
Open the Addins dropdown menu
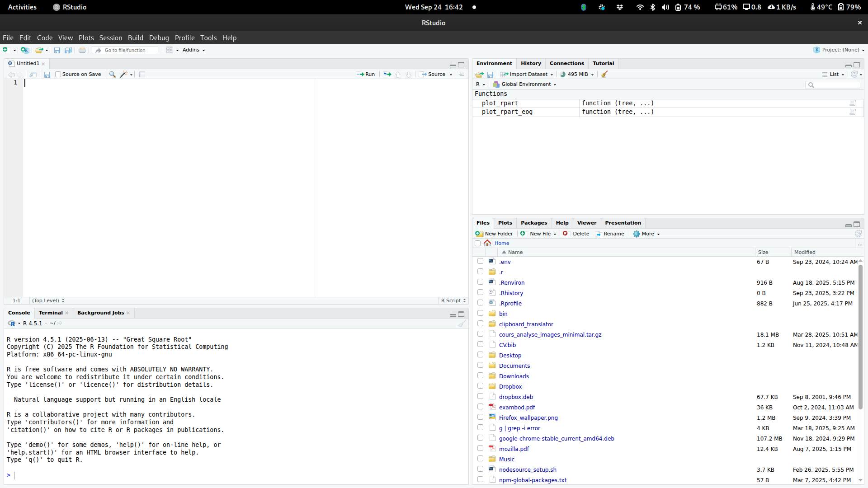pyautogui.click(x=193, y=50)
